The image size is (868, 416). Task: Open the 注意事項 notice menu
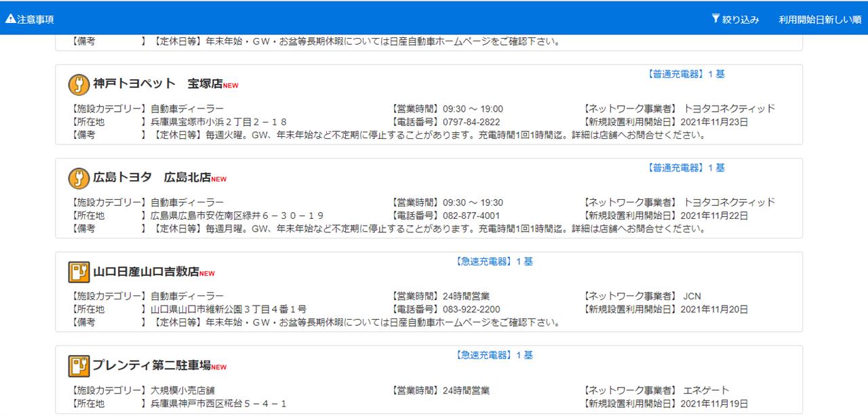29,19
